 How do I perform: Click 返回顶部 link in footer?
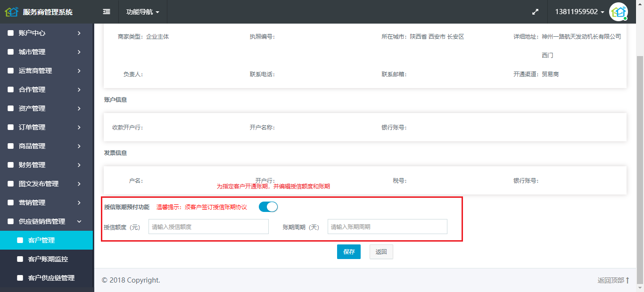[x=613, y=280]
